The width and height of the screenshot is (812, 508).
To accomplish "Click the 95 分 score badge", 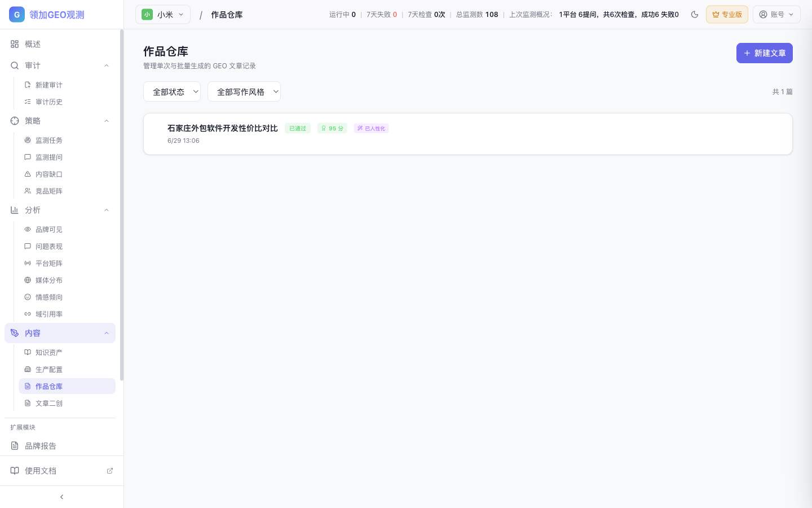I will pos(332,128).
